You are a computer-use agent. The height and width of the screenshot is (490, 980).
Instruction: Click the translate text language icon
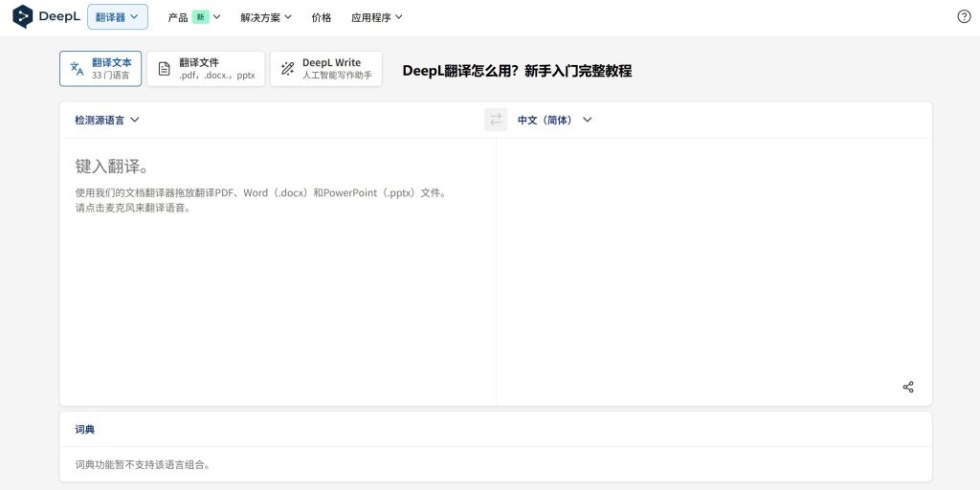[77, 69]
